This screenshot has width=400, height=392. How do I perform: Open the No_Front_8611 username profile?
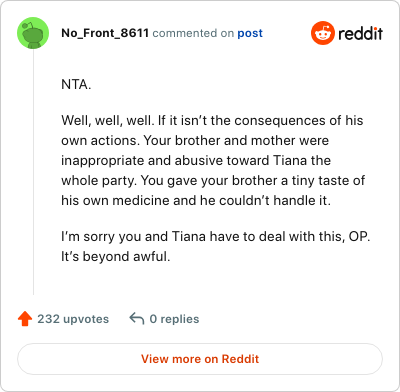click(x=105, y=33)
